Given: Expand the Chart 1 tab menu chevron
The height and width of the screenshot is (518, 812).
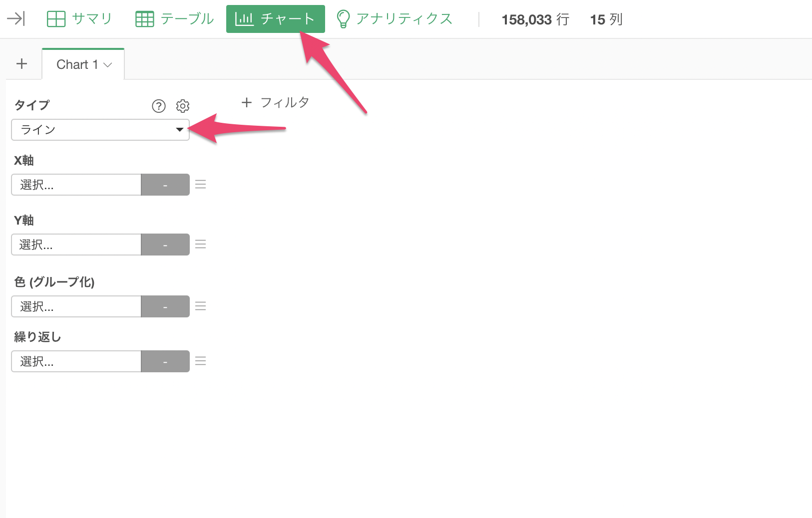Looking at the screenshot, I should [x=107, y=65].
